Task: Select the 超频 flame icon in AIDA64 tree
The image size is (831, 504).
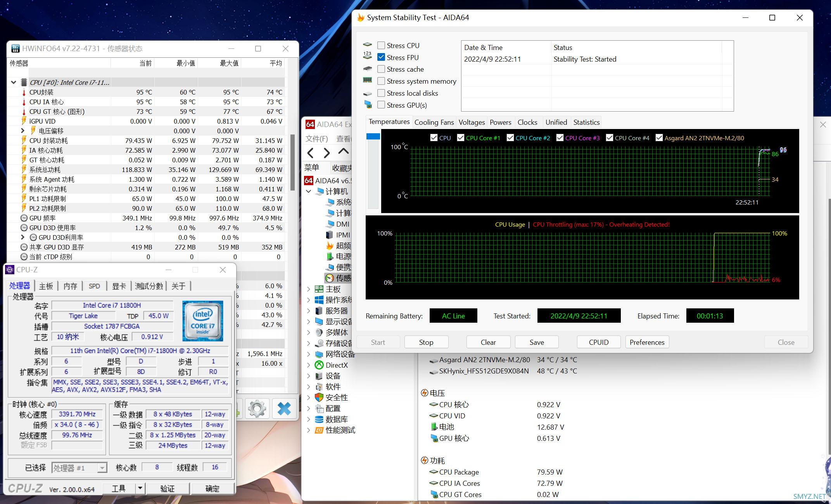Action: click(x=330, y=246)
